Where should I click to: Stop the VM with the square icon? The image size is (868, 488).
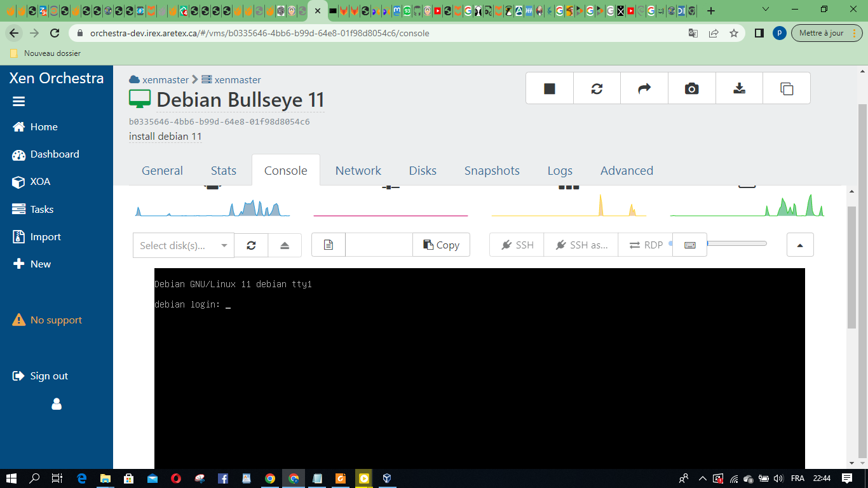pos(550,88)
